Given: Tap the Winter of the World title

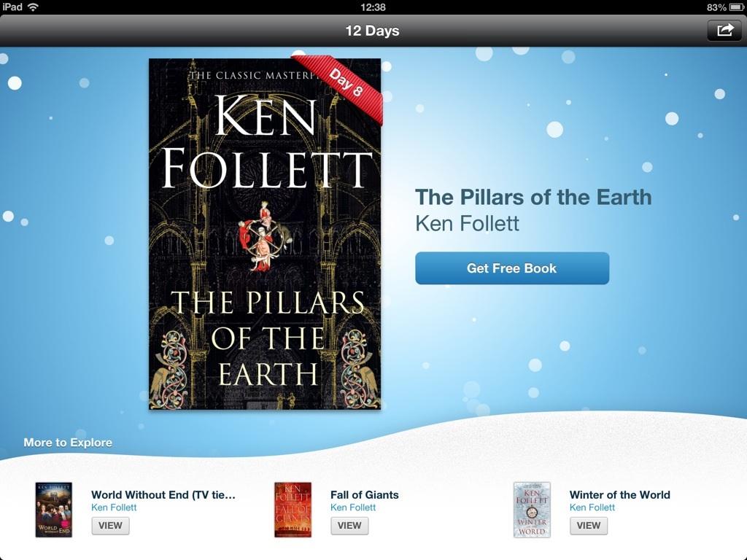Looking at the screenshot, I should pos(620,495).
